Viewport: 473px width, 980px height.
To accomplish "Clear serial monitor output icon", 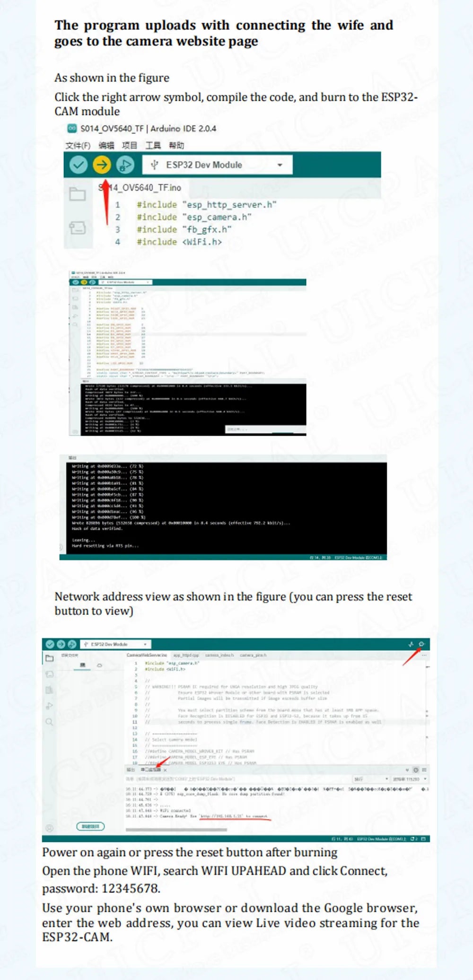I will 424,770.
